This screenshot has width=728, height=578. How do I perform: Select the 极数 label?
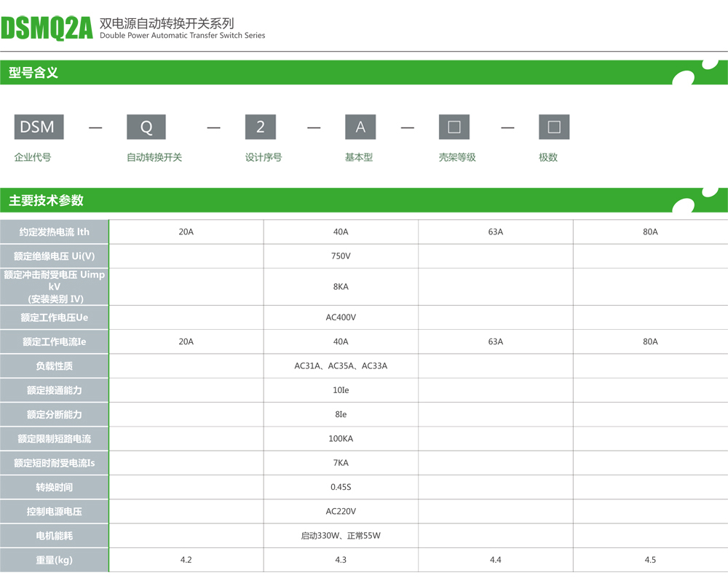pos(548,157)
